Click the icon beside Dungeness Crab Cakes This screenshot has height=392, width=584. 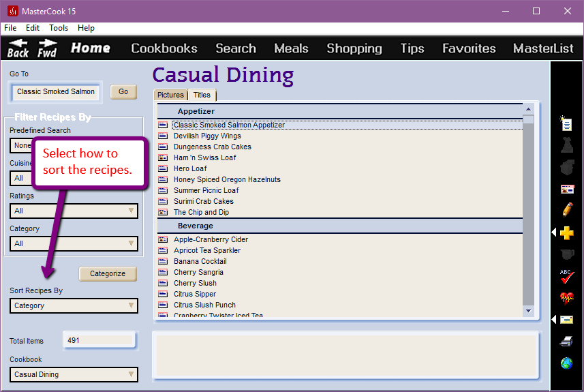click(x=163, y=147)
